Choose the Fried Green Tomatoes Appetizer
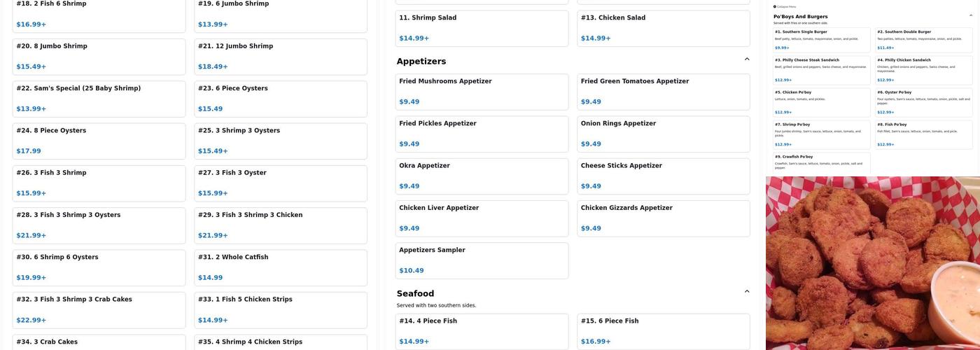The width and height of the screenshot is (980, 350). [x=663, y=92]
